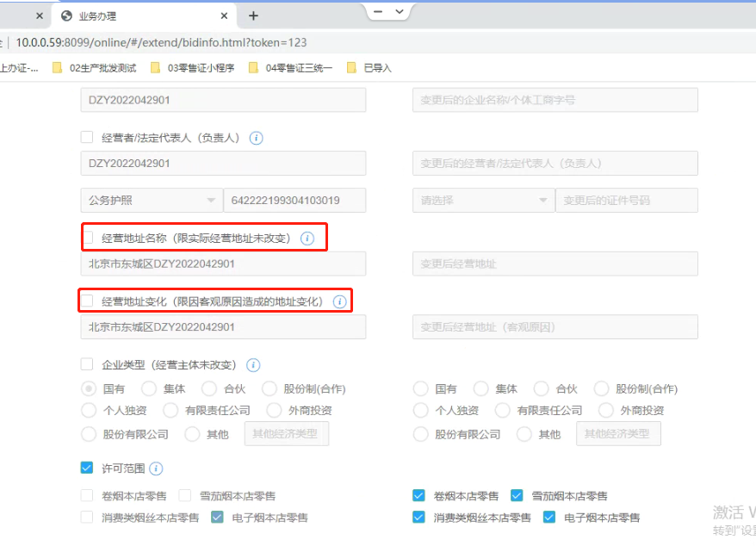Tick the 经营者/法定代表人 checkbox
This screenshot has height=546, width=756.
click(87, 138)
